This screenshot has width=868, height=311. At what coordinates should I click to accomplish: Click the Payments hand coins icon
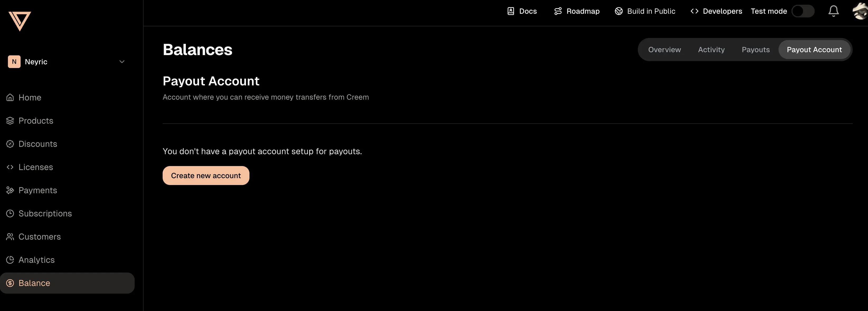pos(10,191)
